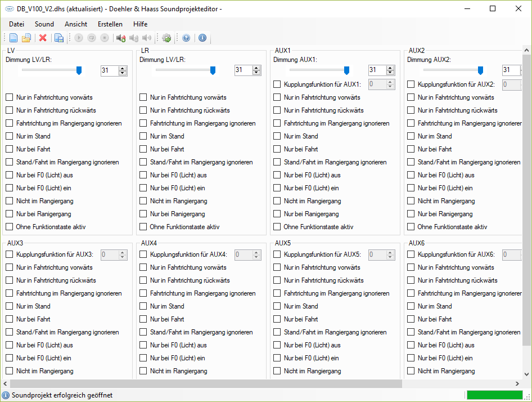This screenshot has width=532, height=402.
Task: Click the green progress bar in status bar
Action: point(495,395)
